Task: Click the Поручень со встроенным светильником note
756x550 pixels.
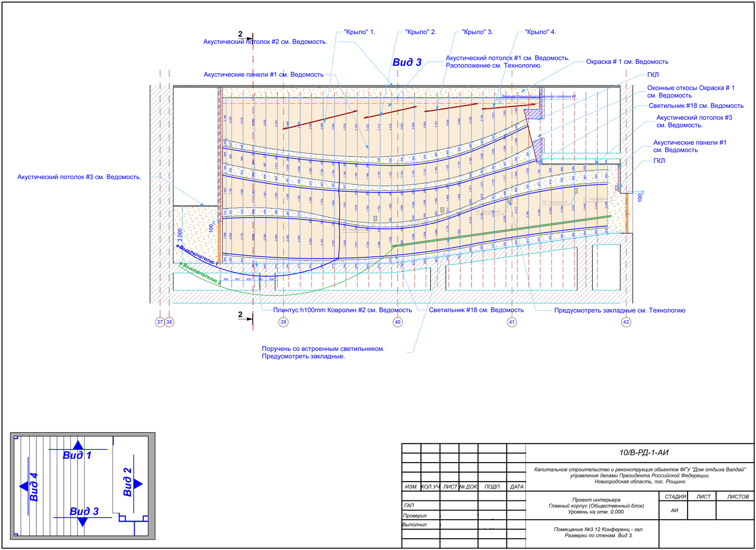Action: tap(323, 353)
